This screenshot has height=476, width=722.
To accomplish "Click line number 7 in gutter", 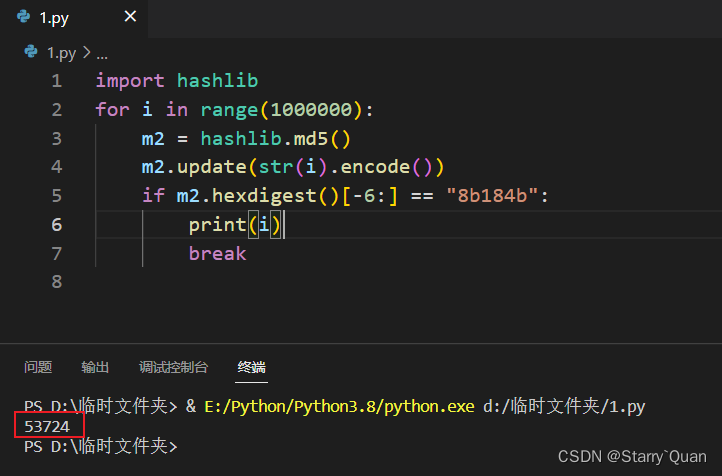I will click(57, 254).
